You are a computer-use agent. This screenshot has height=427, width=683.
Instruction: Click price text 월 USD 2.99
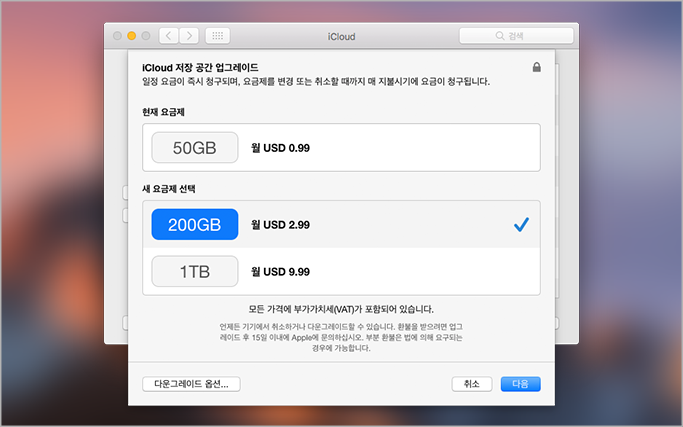[280, 225]
